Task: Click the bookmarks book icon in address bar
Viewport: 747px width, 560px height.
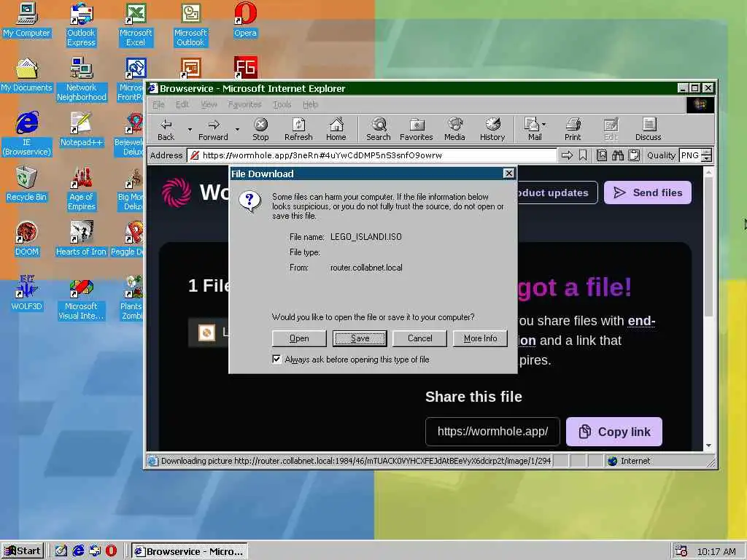Action: [602, 155]
